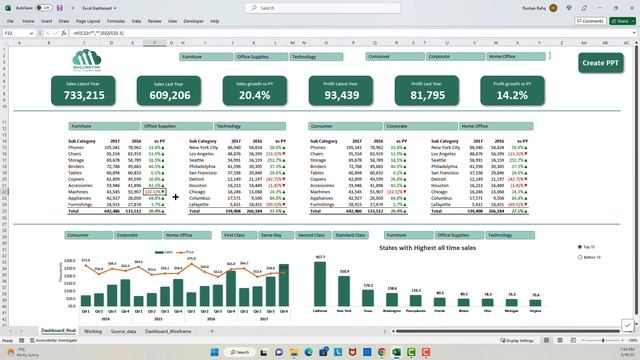Click the Cancel X icon in formula bar

coord(48,33)
